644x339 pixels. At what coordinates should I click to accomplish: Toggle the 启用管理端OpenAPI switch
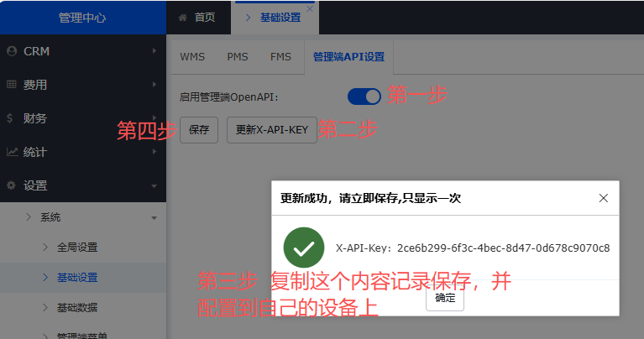364,96
